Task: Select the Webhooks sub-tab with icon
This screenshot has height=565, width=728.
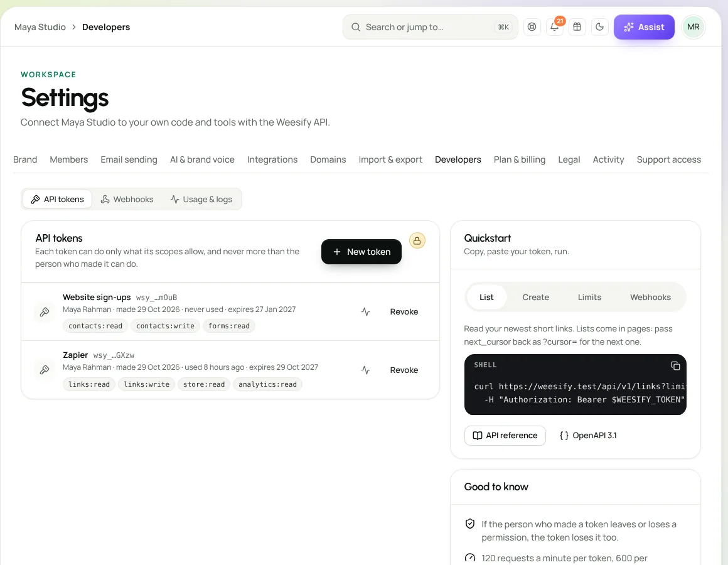Action: pos(127,199)
